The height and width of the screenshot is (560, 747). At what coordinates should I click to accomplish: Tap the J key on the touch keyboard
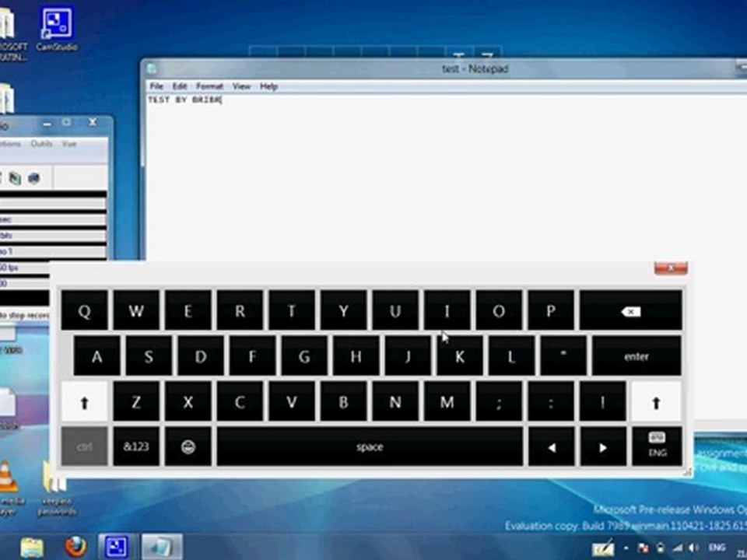coord(408,355)
